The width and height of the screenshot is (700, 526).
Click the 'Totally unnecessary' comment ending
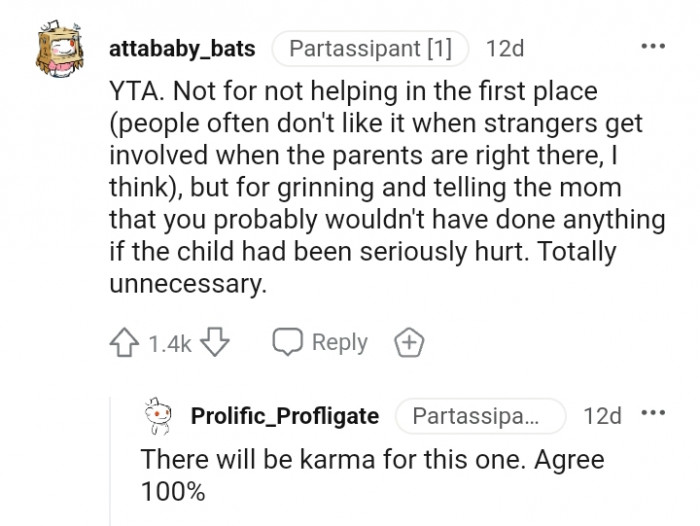point(188,284)
